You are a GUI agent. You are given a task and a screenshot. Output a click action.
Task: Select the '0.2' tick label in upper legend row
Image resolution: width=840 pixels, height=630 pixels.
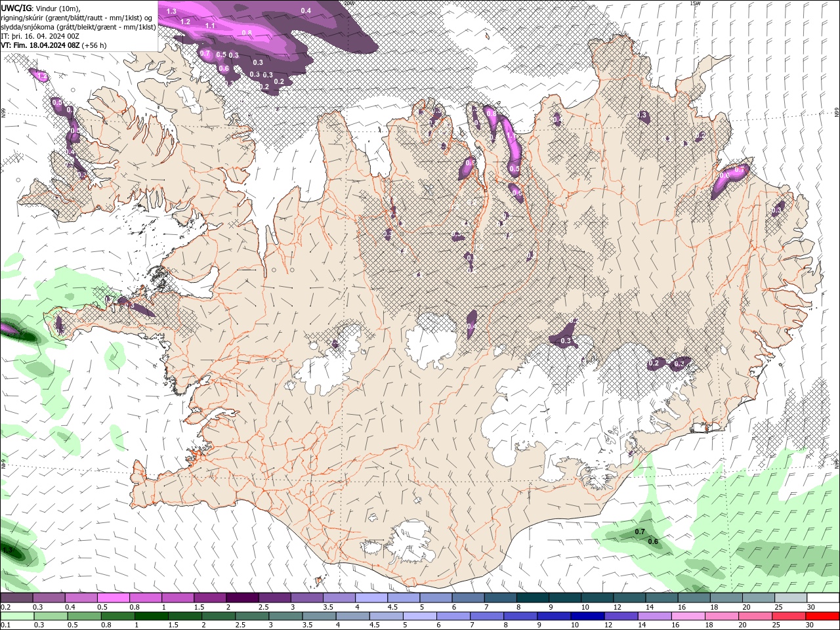coord(6,608)
